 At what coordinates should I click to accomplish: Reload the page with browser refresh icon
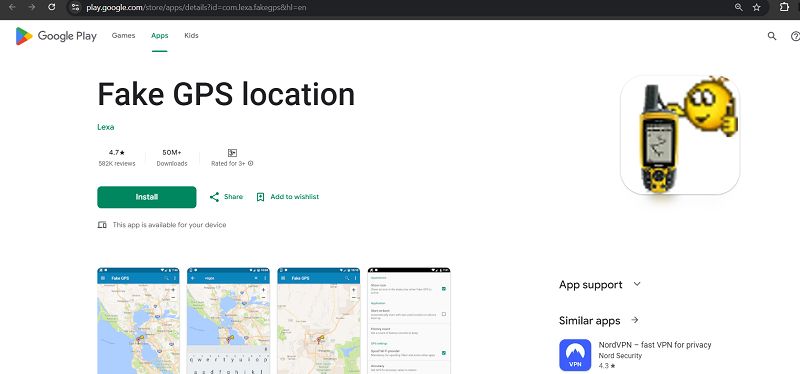(52, 7)
